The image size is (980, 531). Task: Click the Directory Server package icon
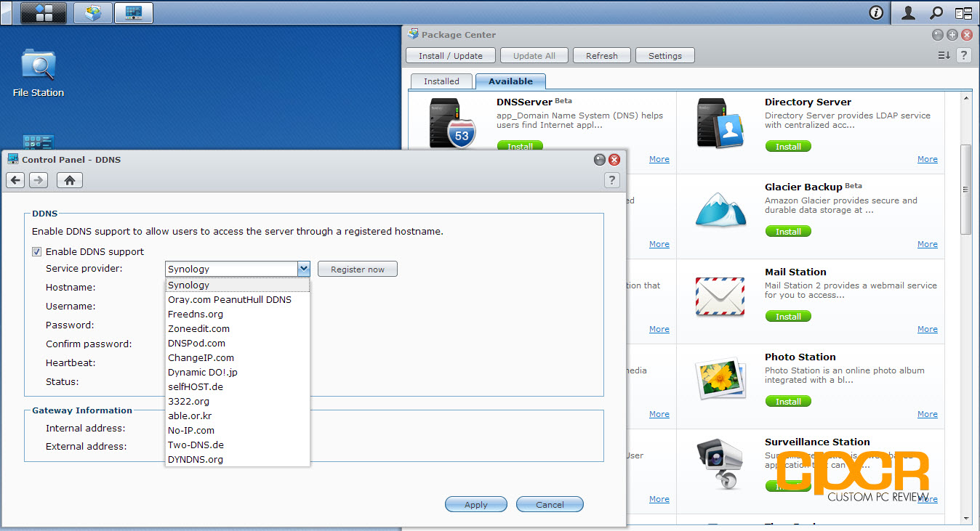pos(721,123)
